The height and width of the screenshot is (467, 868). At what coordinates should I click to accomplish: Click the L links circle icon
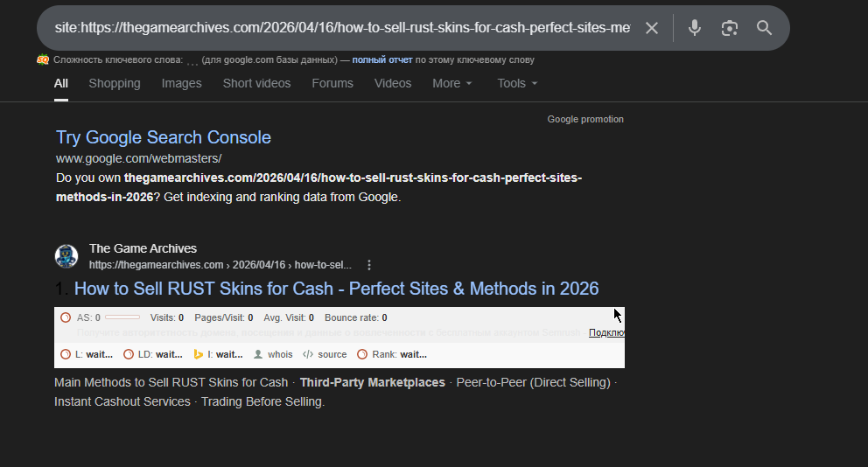[66, 355]
